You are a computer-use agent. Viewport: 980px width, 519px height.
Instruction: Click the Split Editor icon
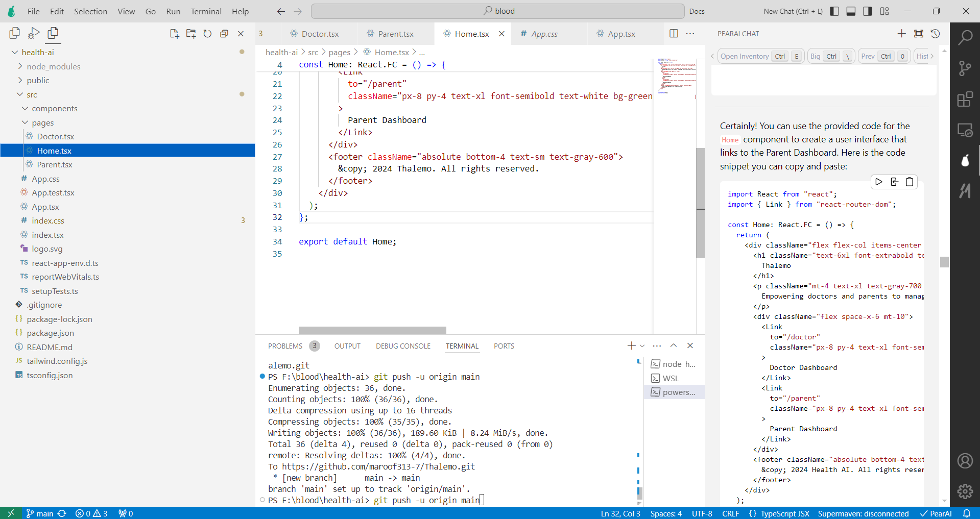tap(674, 34)
